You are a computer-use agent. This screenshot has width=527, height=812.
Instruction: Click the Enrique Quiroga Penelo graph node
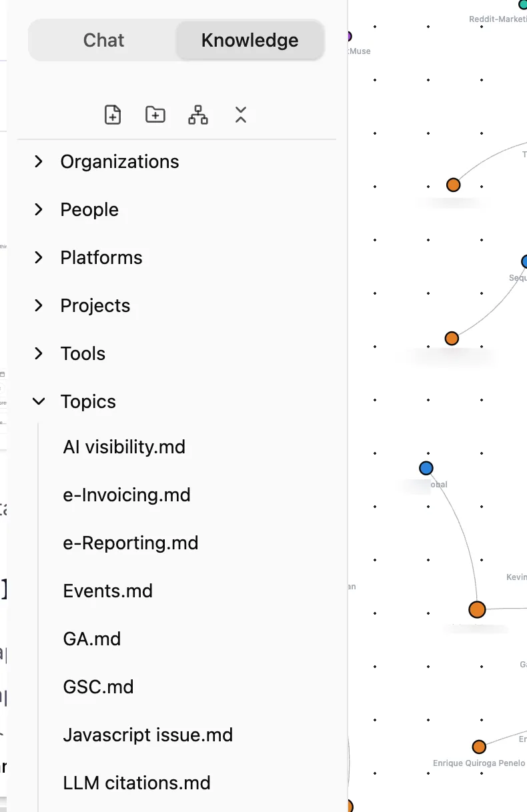tap(479, 747)
